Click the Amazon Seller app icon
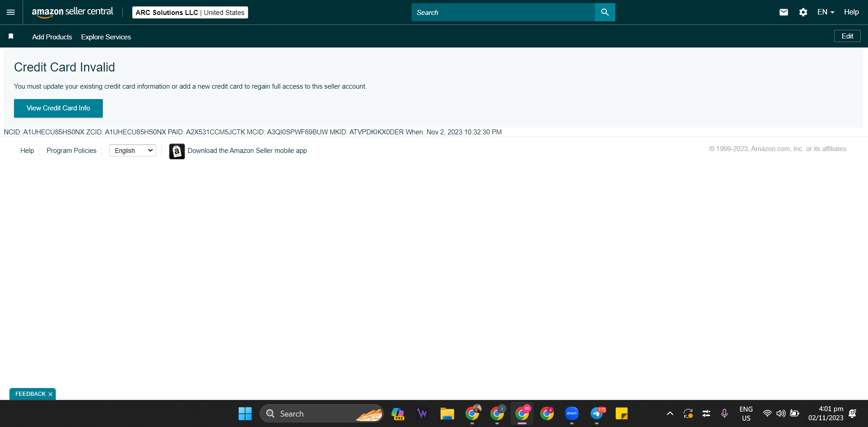 pos(177,151)
